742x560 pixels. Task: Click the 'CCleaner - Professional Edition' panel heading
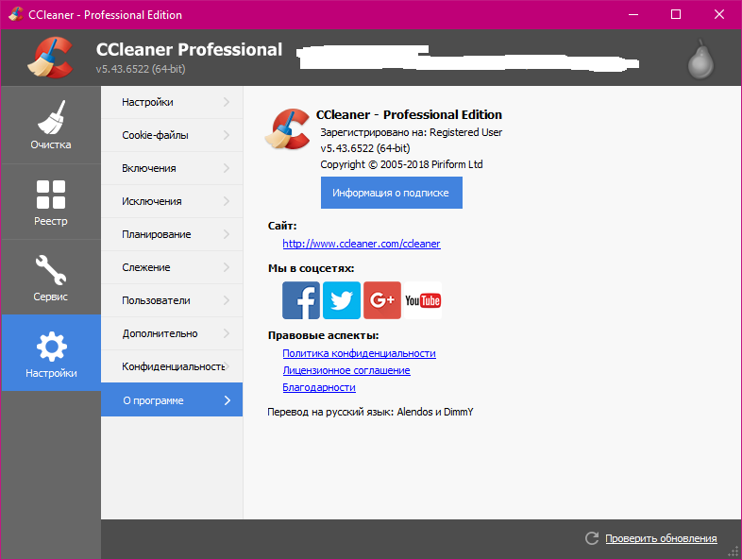[409, 114]
